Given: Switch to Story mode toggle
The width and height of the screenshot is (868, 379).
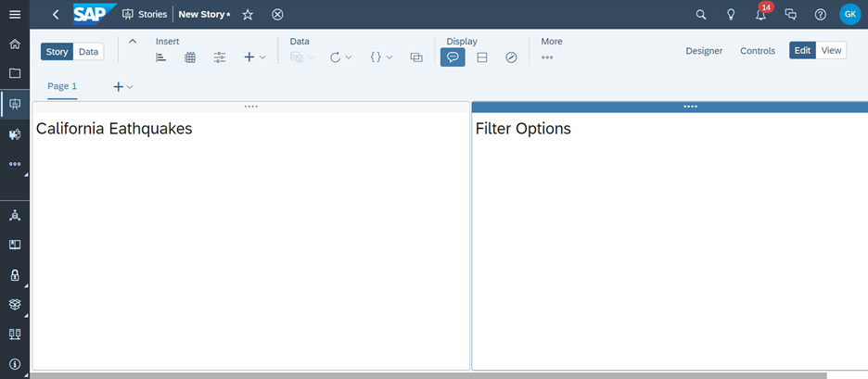Looking at the screenshot, I should pos(57,52).
